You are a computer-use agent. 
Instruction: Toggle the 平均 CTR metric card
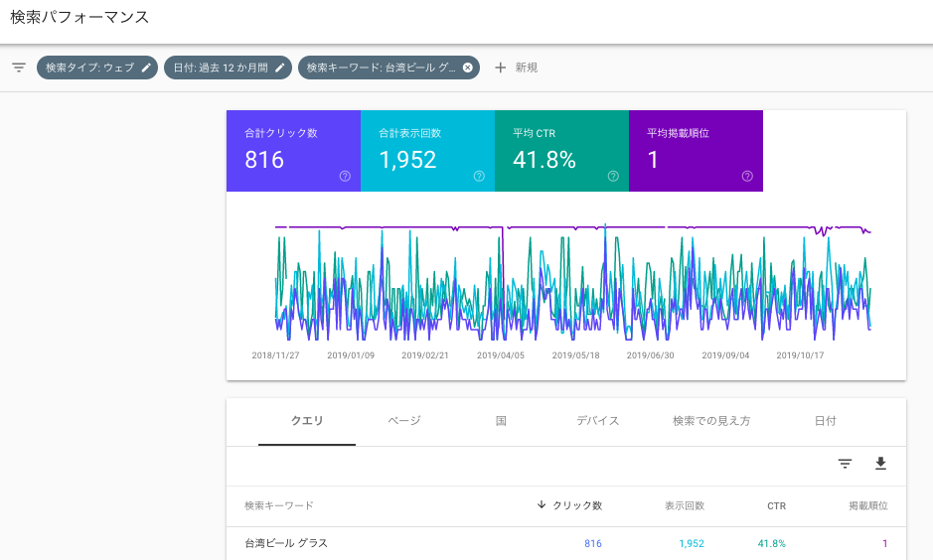tap(561, 151)
